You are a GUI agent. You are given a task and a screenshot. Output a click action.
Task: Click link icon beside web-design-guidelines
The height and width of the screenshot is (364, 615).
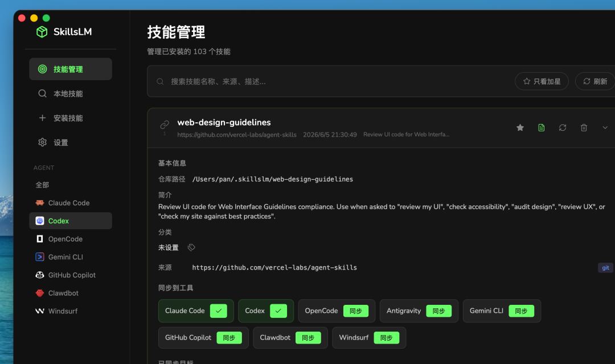(x=165, y=125)
